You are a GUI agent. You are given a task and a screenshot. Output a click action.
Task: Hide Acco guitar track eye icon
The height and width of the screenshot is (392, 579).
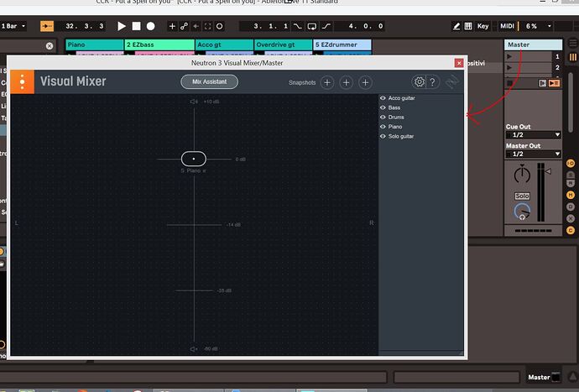(383, 98)
